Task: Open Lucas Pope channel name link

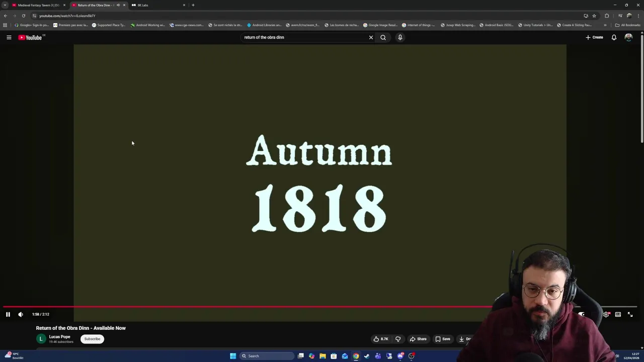Action: tap(59, 337)
